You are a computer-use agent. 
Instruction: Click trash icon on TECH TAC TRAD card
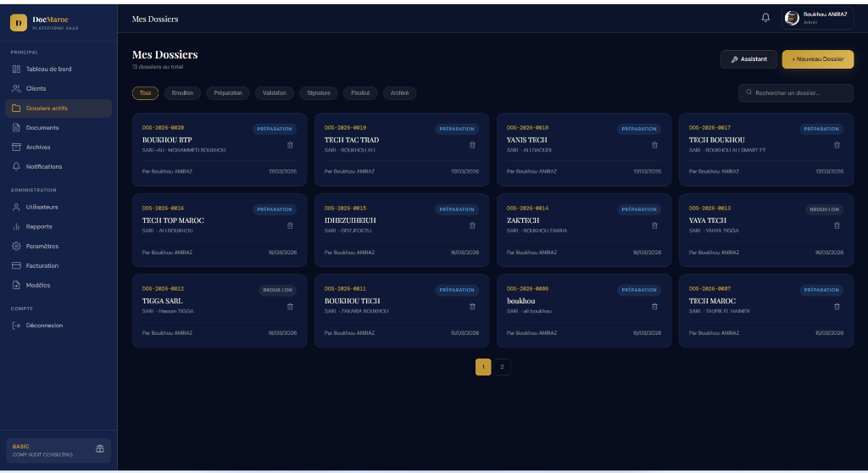point(472,145)
